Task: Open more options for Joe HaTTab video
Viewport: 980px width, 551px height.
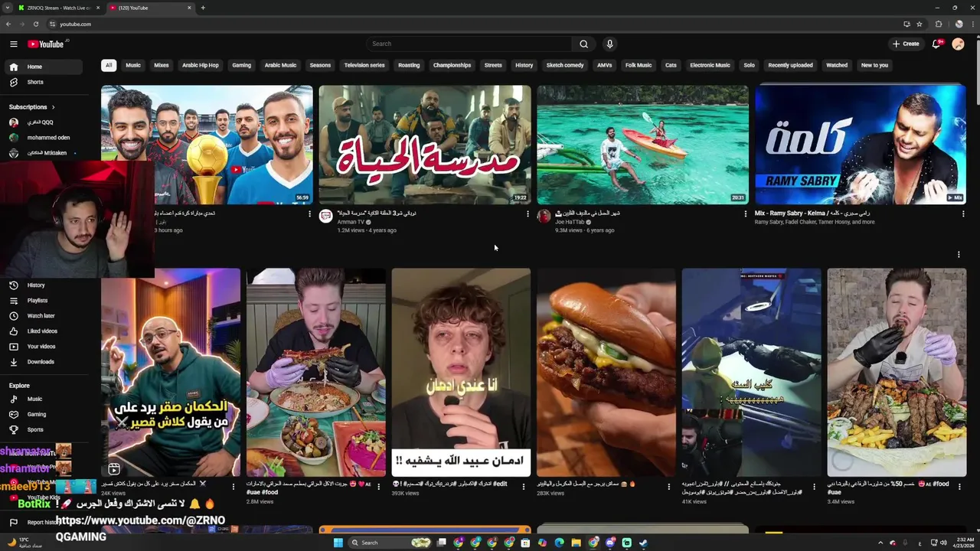Action: coord(746,214)
